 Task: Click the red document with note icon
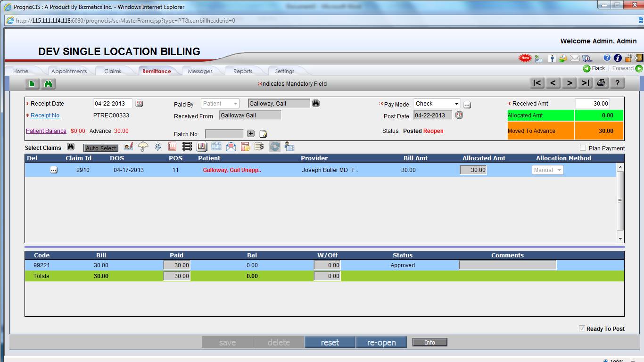[x=245, y=147]
